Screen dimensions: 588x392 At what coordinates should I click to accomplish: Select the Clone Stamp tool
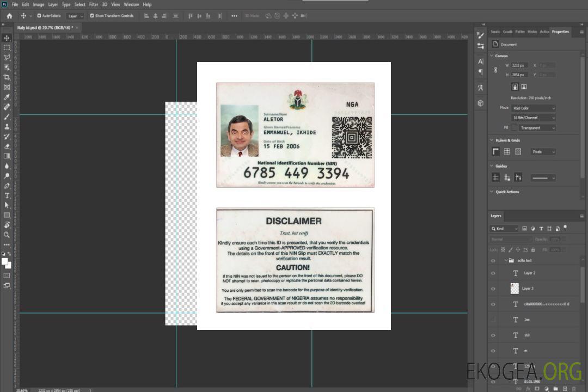tap(7, 126)
